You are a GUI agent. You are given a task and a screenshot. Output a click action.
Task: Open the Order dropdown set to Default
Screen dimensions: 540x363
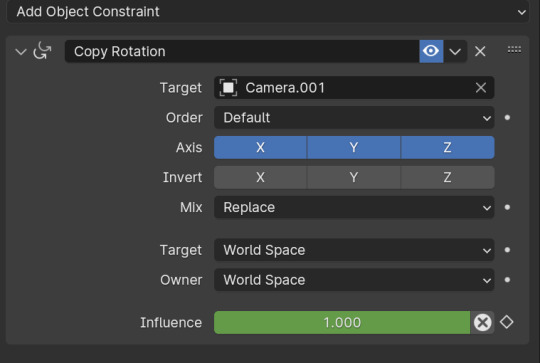[x=354, y=118]
